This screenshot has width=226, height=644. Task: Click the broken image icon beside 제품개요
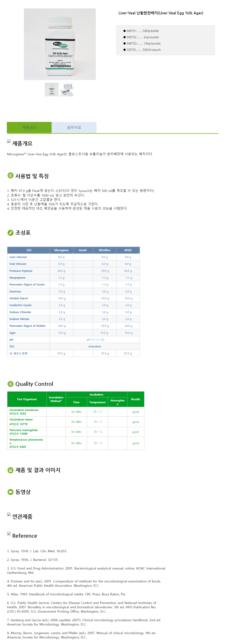[9, 141]
